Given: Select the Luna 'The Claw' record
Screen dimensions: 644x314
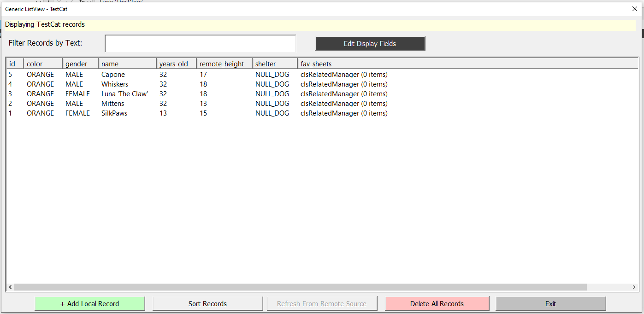Looking at the screenshot, I should [x=124, y=94].
